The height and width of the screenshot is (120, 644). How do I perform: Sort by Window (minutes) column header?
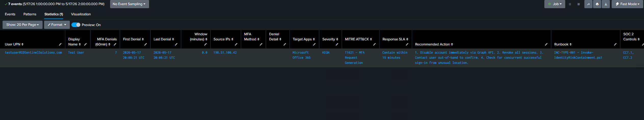coord(199,37)
